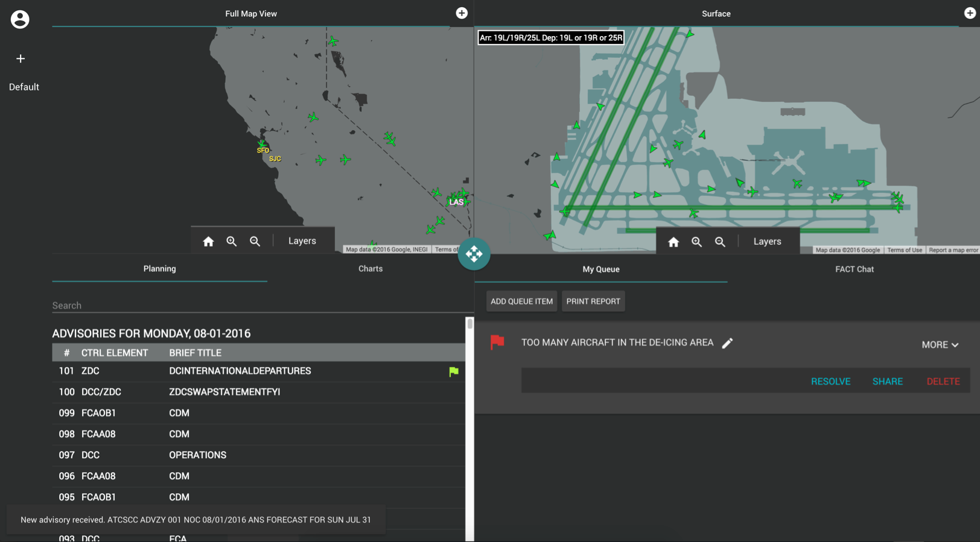Viewport: 980px width, 542px height.
Task: Click the advisories list scrollbar
Action: point(469,324)
